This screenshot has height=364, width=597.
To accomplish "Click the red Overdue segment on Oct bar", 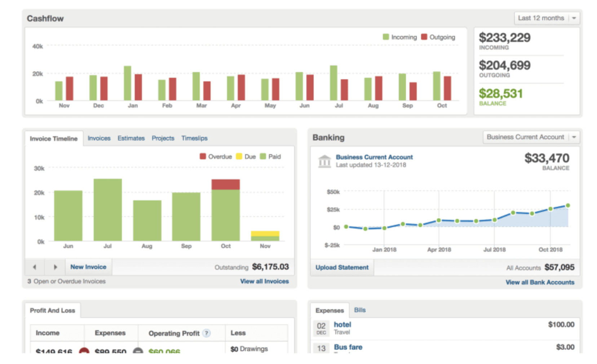I will pyautogui.click(x=226, y=185).
